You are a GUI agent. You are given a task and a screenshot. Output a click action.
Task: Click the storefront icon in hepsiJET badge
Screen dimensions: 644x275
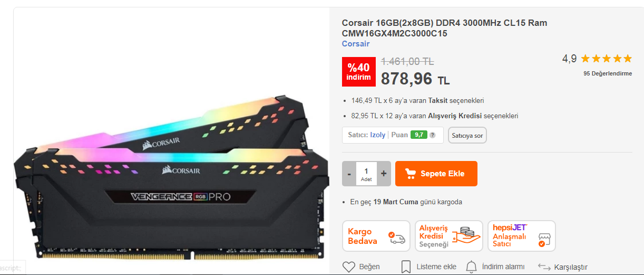[543, 240]
